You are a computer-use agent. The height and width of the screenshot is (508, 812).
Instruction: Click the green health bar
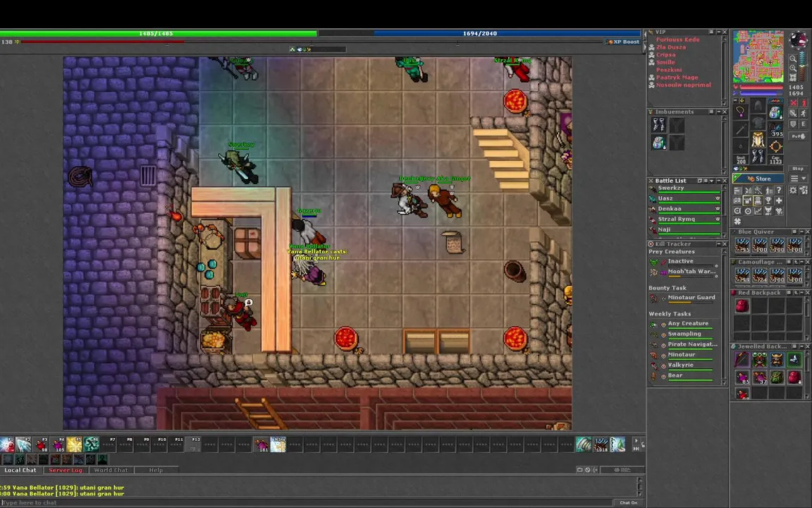pos(159,33)
